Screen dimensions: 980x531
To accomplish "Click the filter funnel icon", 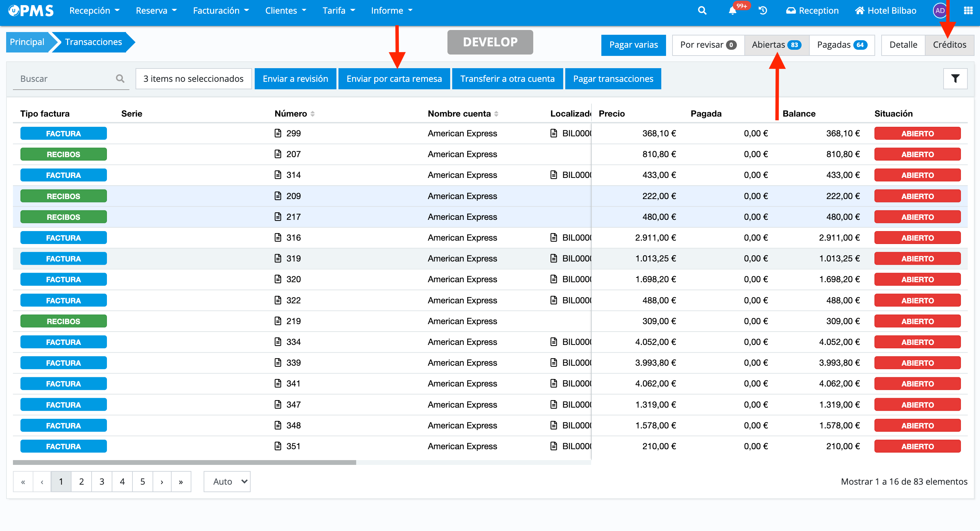I will (x=955, y=79).
